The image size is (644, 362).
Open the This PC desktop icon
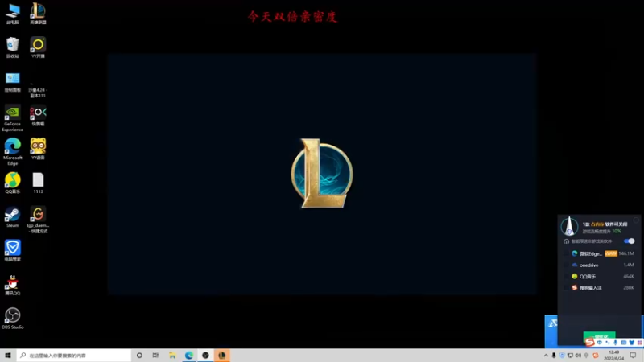coord(13,14)
